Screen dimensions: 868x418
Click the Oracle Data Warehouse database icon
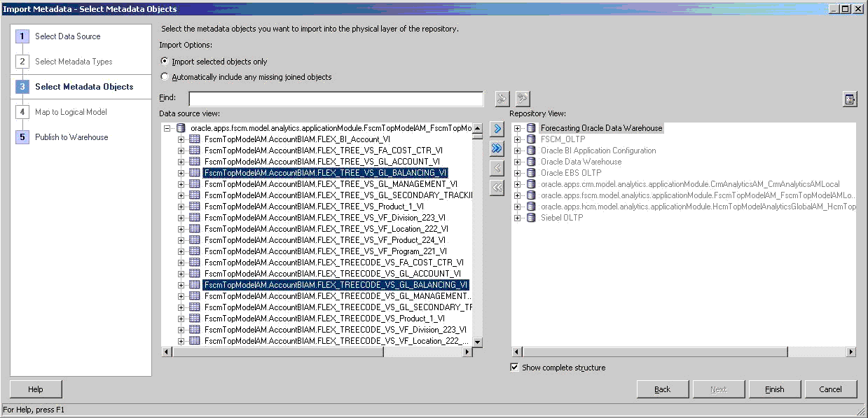(x=531, y=162)
